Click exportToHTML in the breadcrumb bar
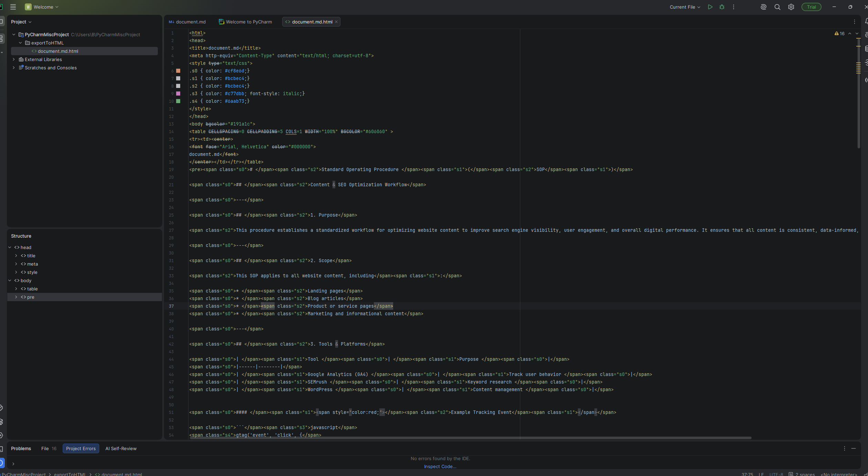The width and height of the screenshot is (868, 476). pos(70,474)
